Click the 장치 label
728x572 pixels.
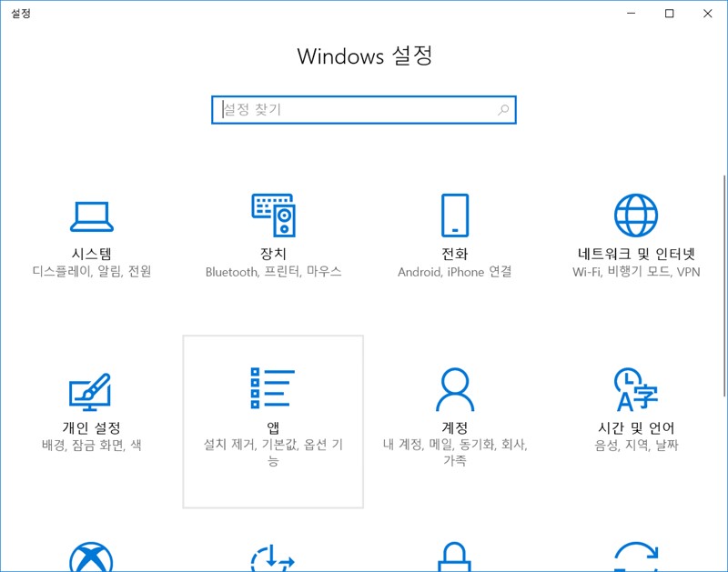pos(273,254)
